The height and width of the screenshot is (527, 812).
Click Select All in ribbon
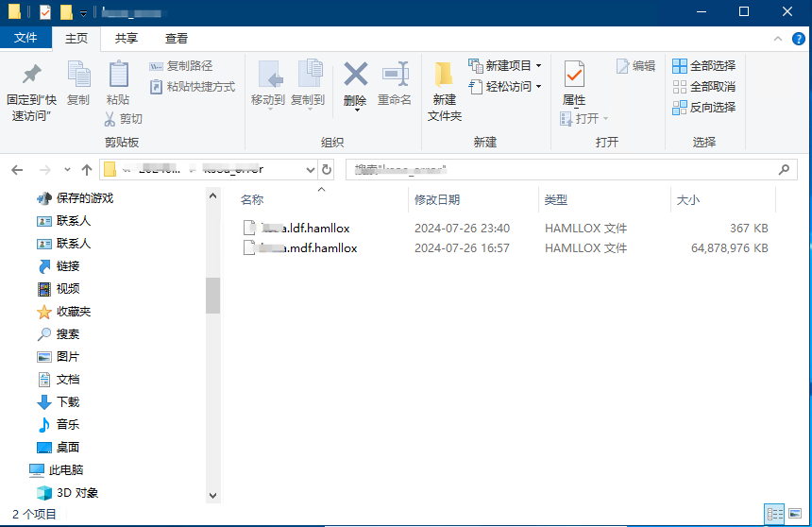click(704, 66)
